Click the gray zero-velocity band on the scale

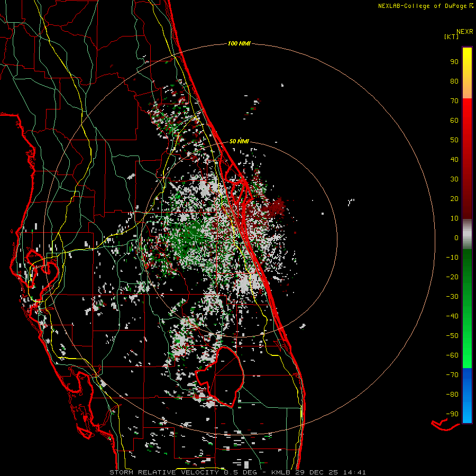467,234
